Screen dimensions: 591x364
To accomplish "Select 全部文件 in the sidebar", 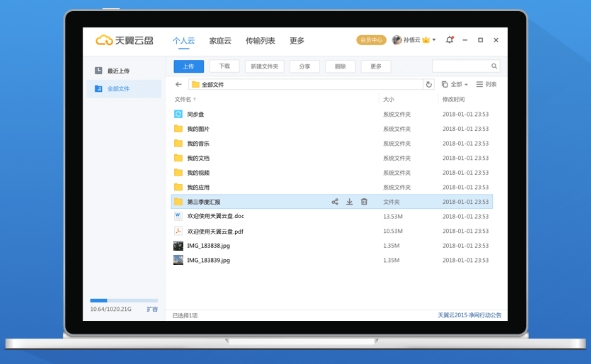I will click(x=124, y=89).
